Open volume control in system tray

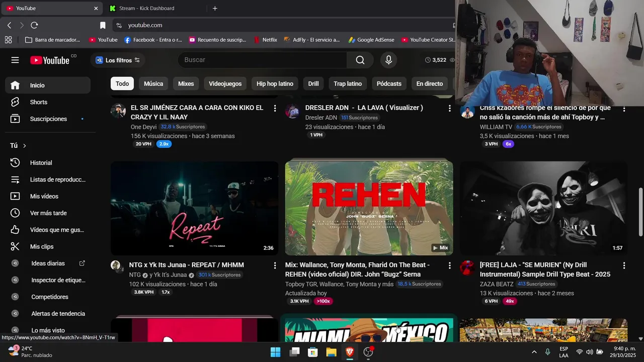pos(589,352)
